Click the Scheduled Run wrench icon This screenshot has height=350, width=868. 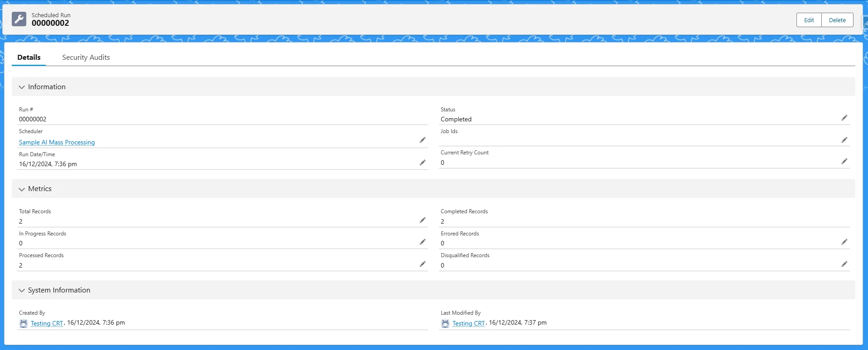pos(19,19)
